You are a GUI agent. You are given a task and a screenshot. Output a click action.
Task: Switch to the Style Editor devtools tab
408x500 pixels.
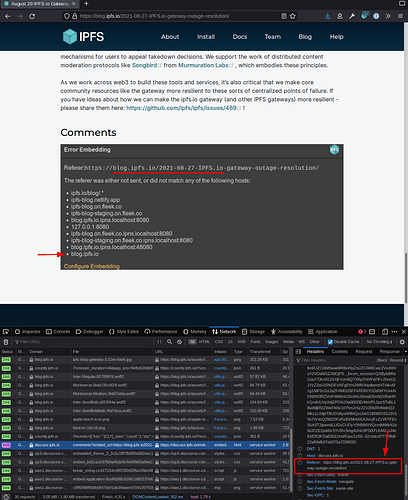tap(124, 332)
